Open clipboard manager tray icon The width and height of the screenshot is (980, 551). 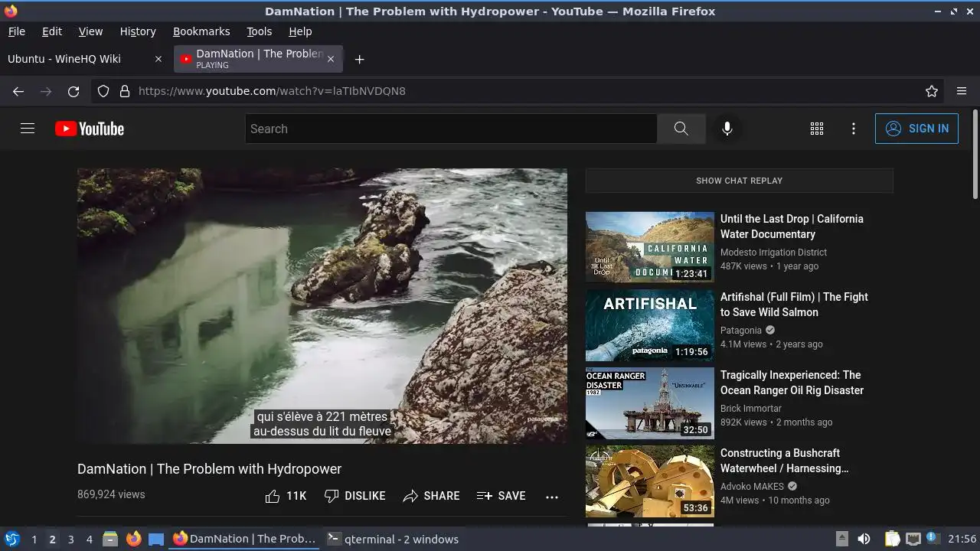click(x=892, y=539)
